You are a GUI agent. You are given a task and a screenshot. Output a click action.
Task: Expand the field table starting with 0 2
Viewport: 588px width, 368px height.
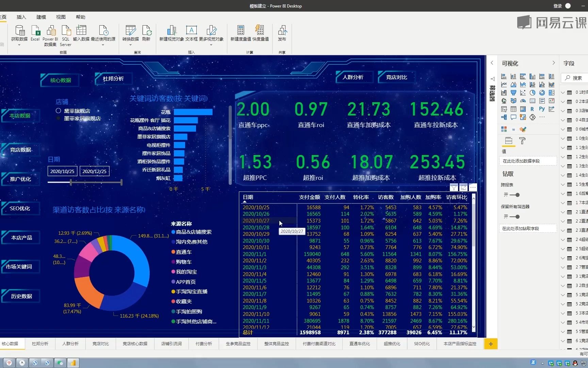pyautogui.click(x=563, y=102)
